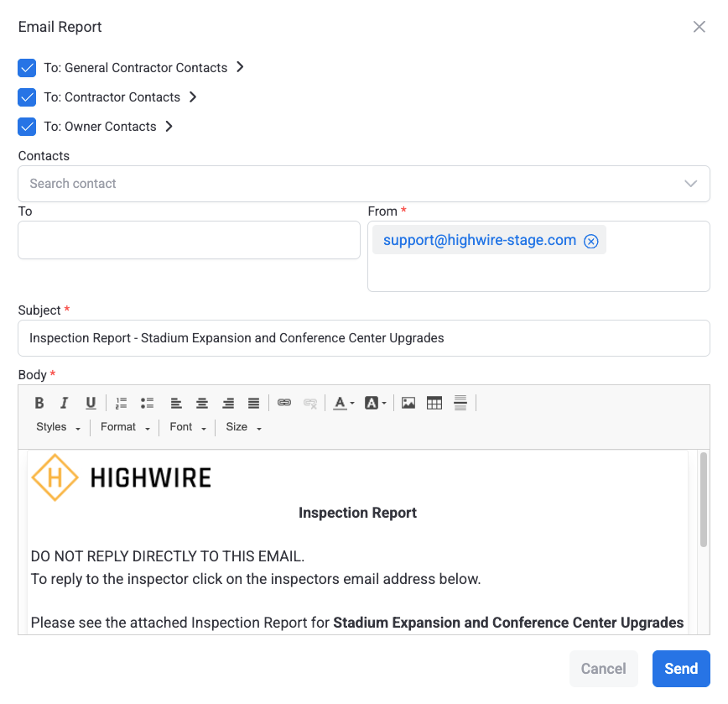Center align the body text
The image size is (728, 704).
[x=202, y=403]
